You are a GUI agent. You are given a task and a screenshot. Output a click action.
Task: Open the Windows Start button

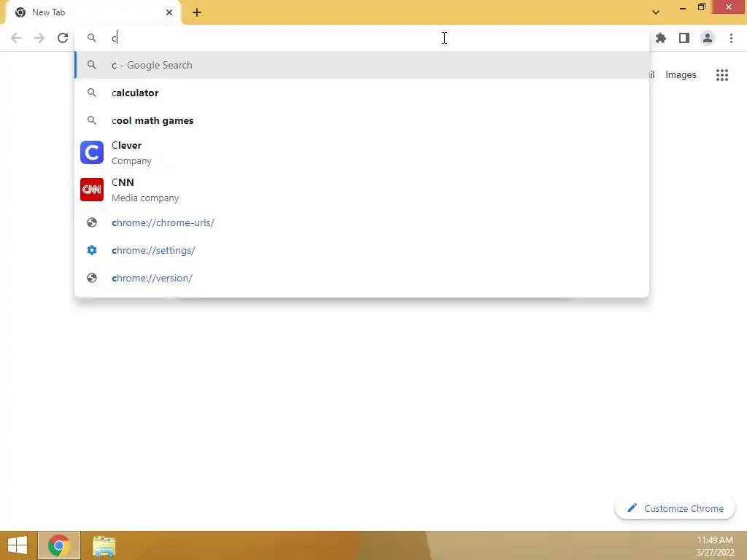[x=18, y=545]
